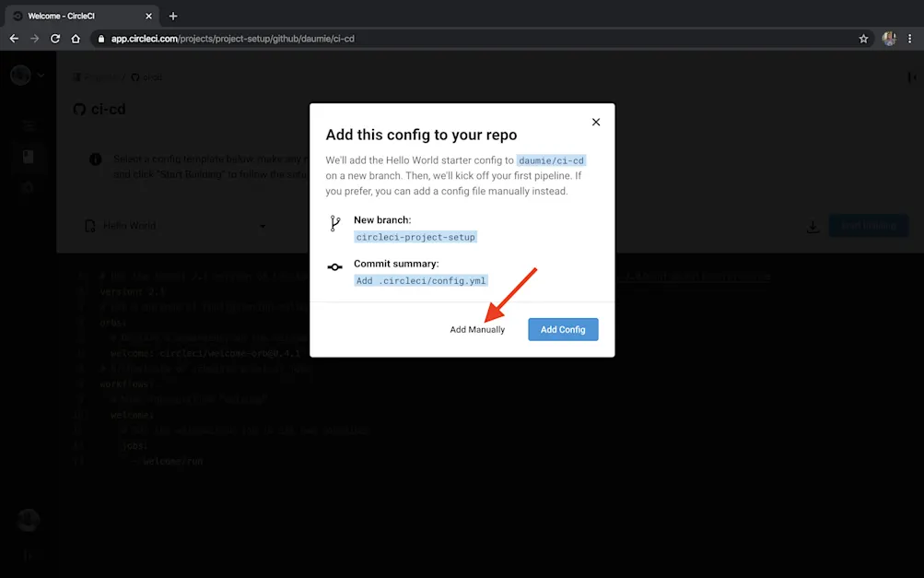Choose the Add Manually option
Image resolution: width=924 pixels, height=578 pixels.
tap(477, 329)
